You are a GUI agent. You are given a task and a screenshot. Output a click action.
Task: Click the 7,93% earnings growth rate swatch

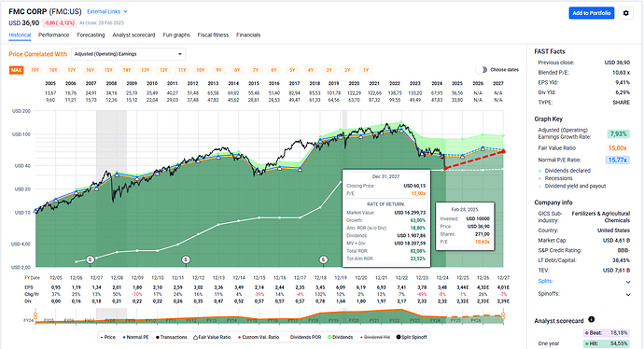(x=618, y=133)
